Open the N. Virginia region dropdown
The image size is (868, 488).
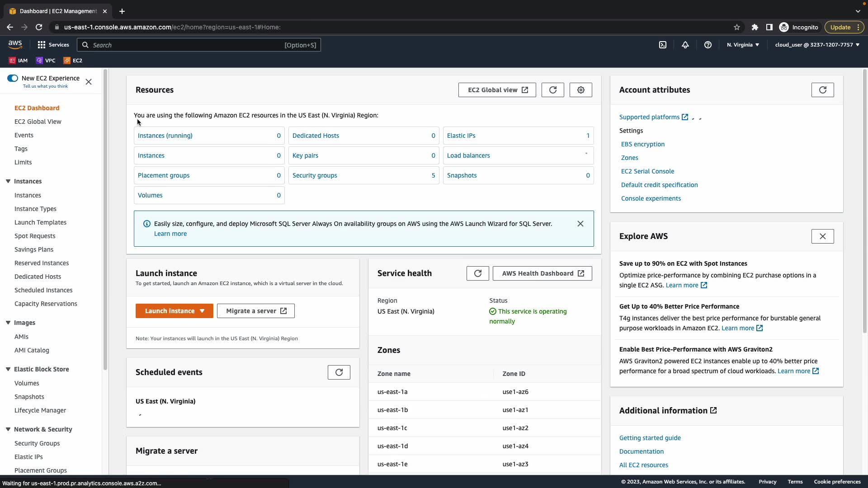743,45
